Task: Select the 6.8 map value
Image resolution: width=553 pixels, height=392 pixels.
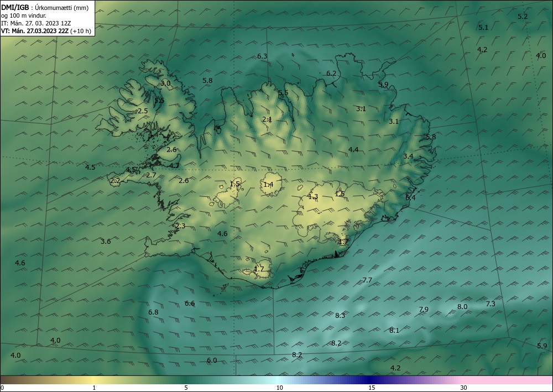Action: pyautogui.click(x=153, y=312)
